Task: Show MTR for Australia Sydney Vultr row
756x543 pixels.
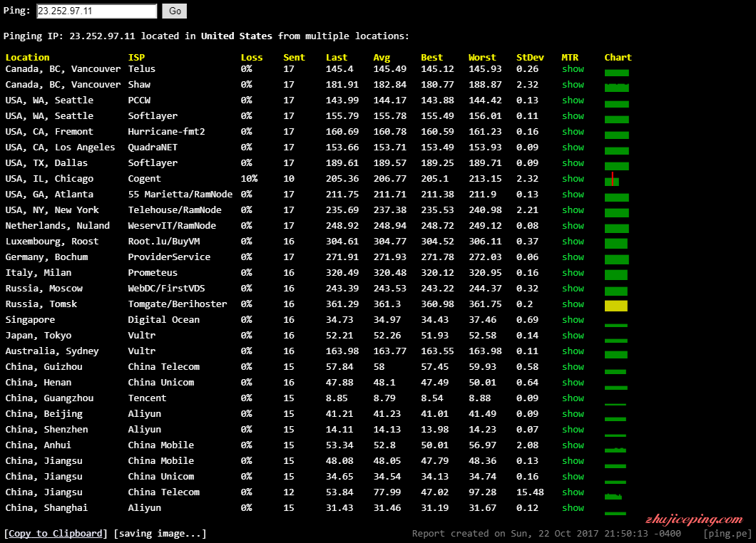Action: 573,351
